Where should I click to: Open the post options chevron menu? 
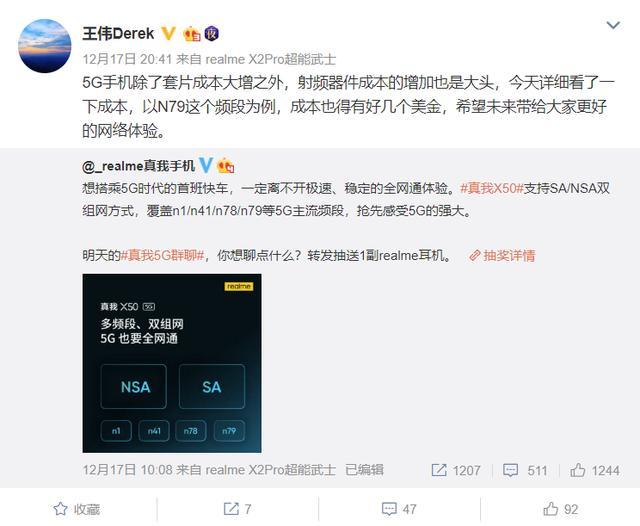pos(613,25)
